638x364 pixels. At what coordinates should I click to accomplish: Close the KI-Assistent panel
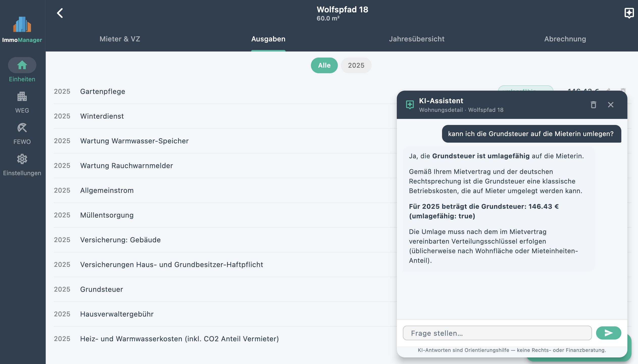(611, 105)
